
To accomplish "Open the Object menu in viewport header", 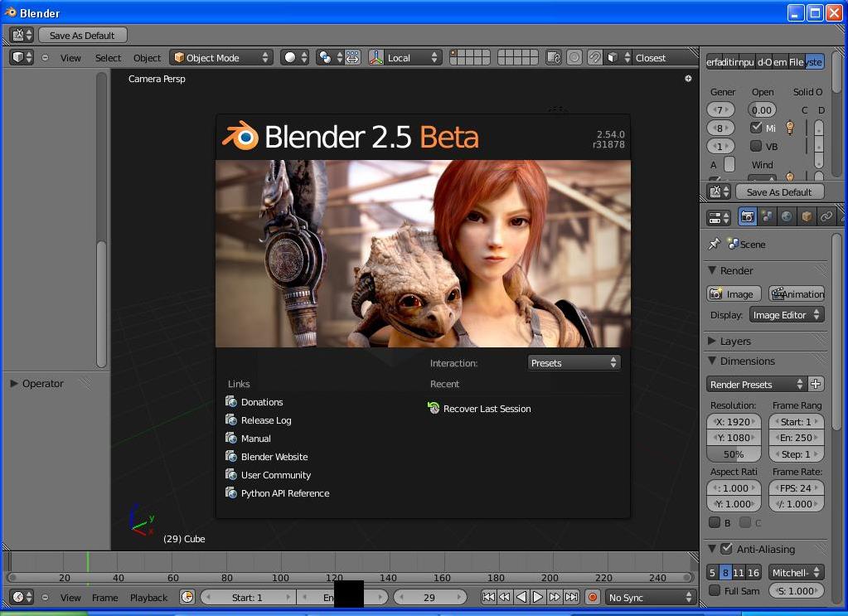I will click(147, 57).
